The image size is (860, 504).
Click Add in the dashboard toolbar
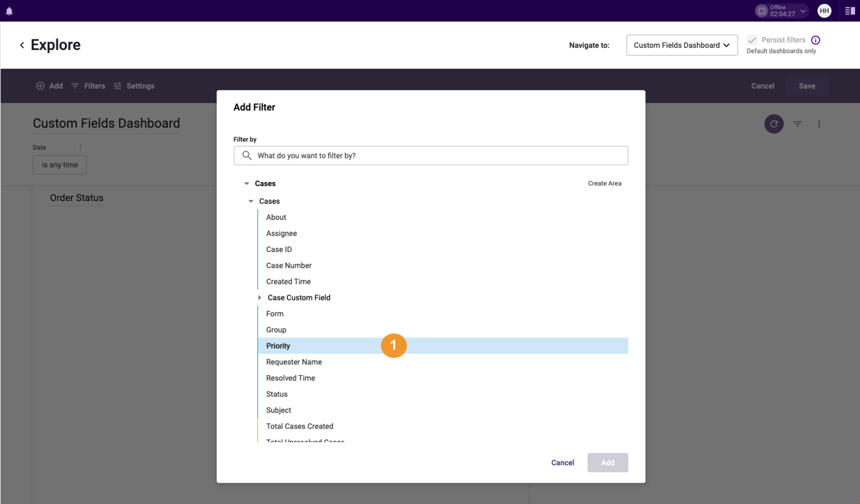click(49, 86)
